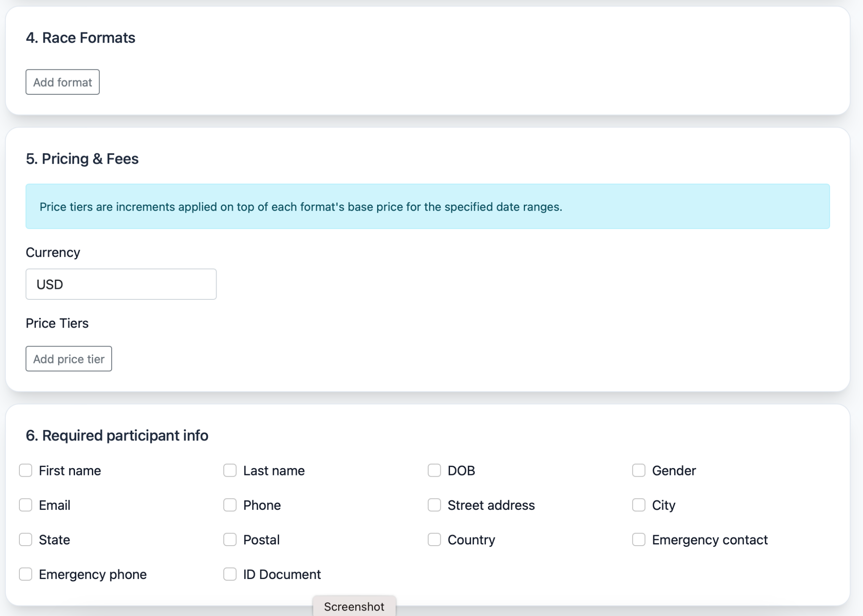This screenshot has width=863, height=616.
Task: Enable the Last name checkbox
Action: [x=230, y=470]
